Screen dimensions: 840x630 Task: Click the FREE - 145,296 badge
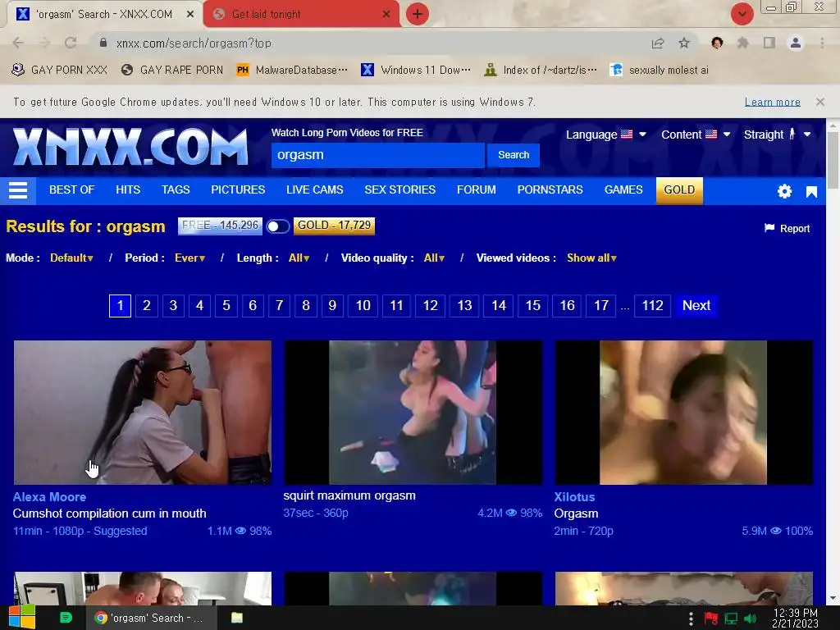pos(220,226)
